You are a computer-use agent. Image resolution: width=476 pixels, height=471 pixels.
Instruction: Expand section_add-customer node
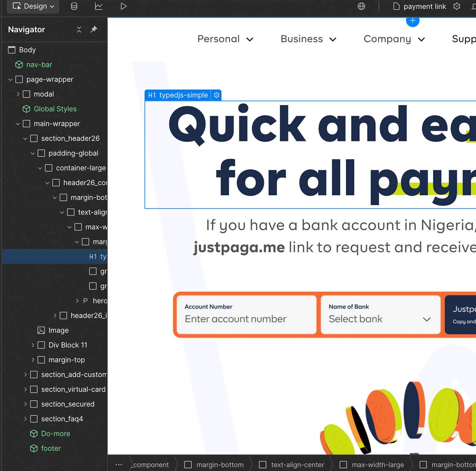(x=25, y=375)
